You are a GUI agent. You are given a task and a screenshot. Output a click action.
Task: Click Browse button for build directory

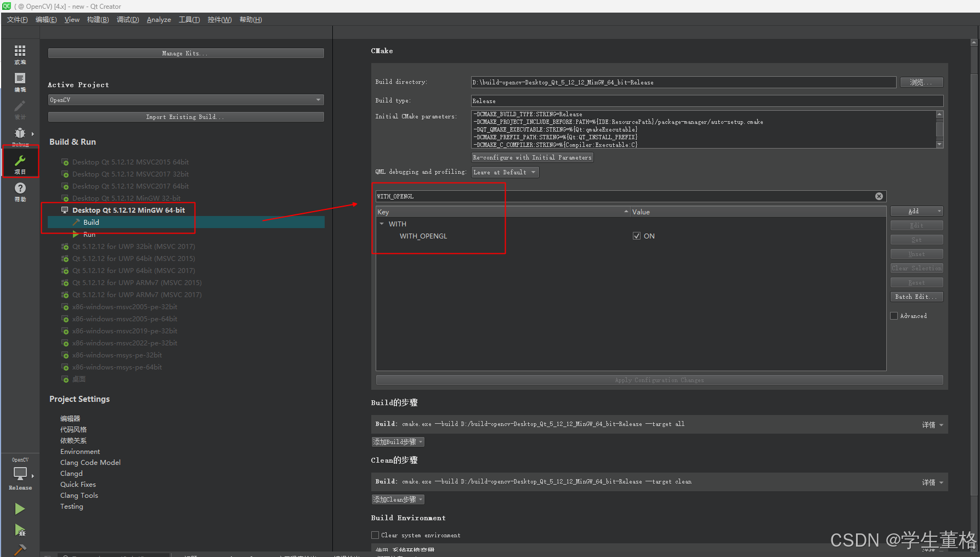pos(921,82)
